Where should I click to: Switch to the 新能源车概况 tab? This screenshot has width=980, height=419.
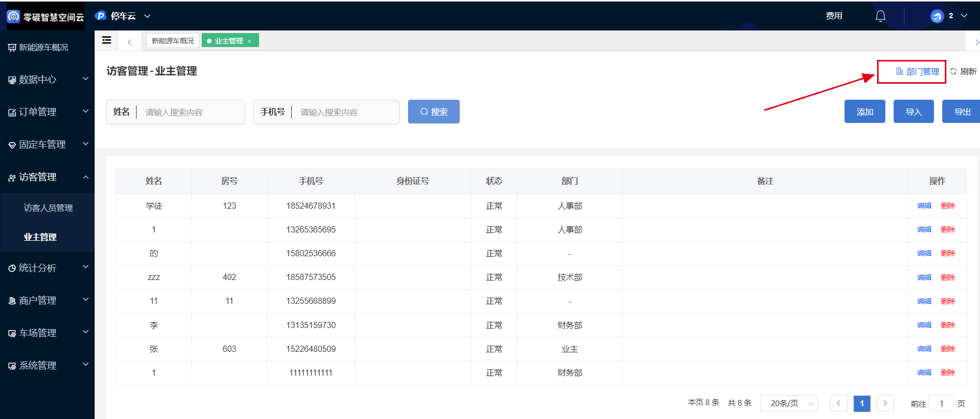point(173,41)
